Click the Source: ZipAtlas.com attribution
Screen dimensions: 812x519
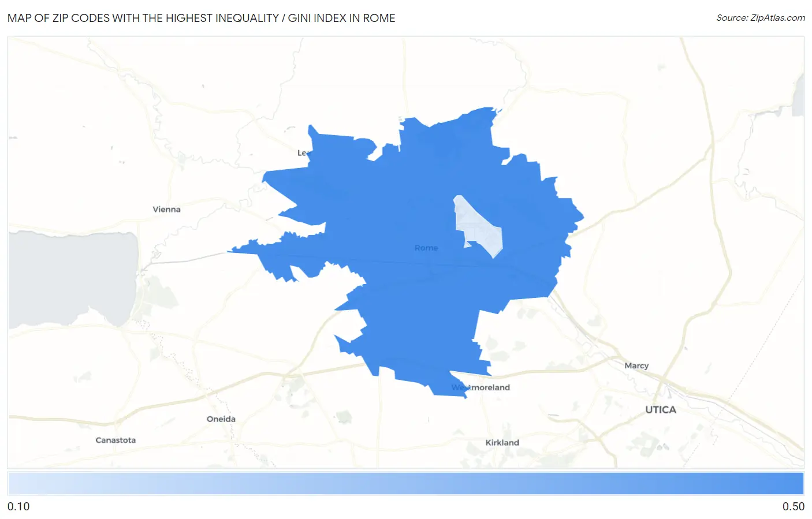pyautogui.click(x=761, y=18)
